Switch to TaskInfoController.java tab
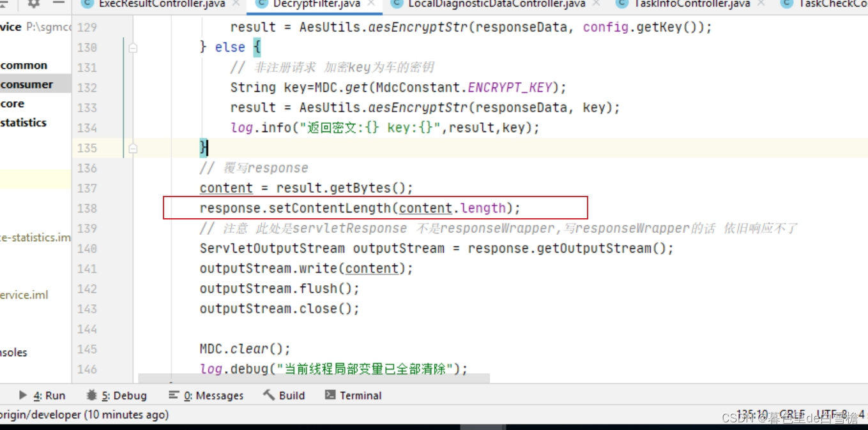The width and height of the screenshot is (868, 430). click(x=692, y=4)
